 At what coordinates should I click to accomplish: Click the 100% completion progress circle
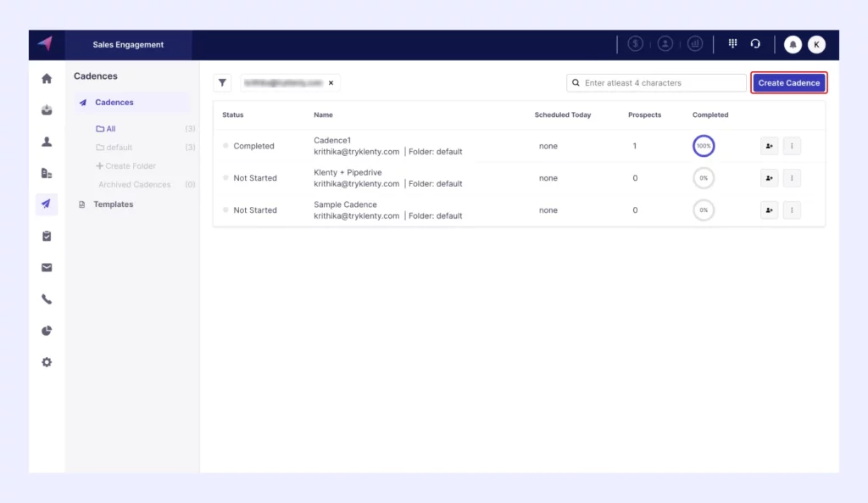tap(703, 146)
